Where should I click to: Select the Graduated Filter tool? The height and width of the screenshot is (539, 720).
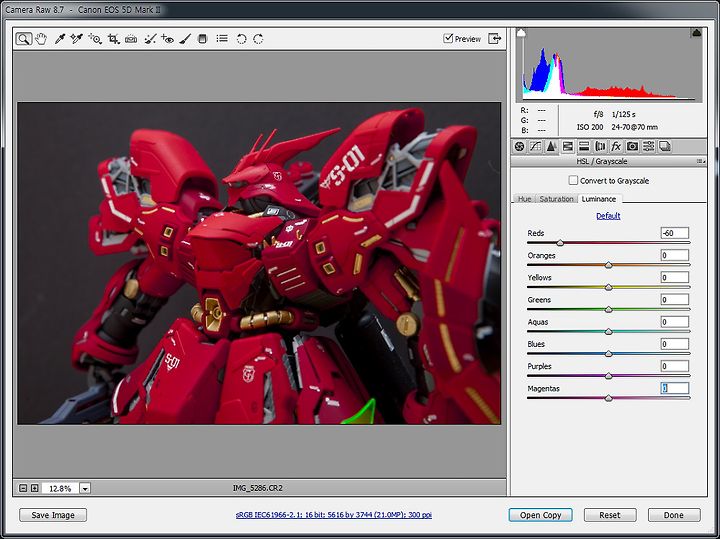click(202, 39)
